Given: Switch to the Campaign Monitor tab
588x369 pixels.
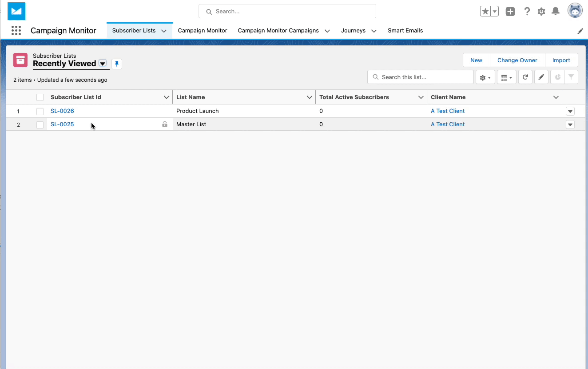Looking at the screenshot, I should 203,31.
